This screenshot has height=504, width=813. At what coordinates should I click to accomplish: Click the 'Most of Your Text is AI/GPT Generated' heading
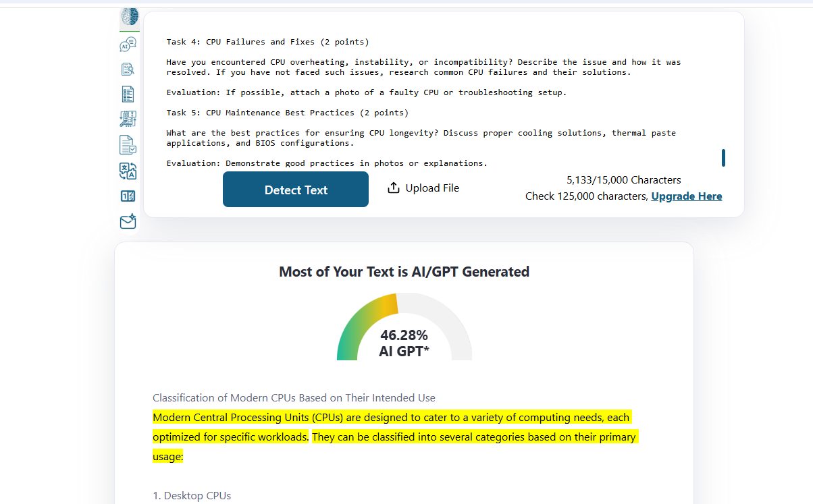(404, 272)
